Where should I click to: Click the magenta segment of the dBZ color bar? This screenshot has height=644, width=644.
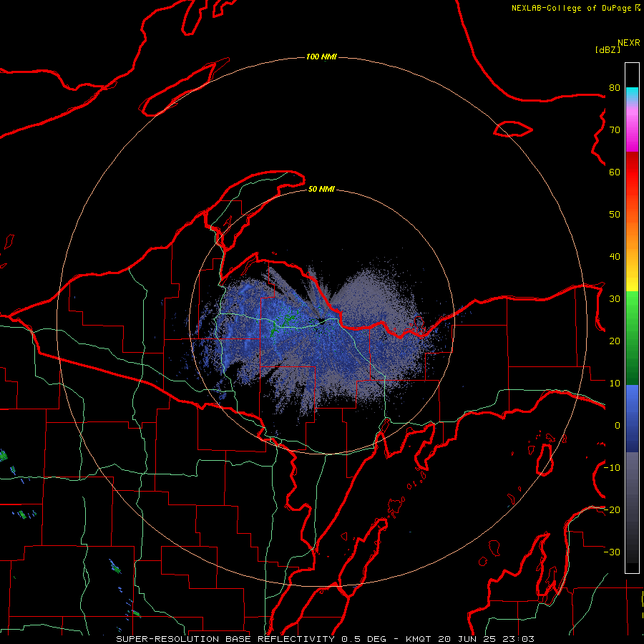632,132
